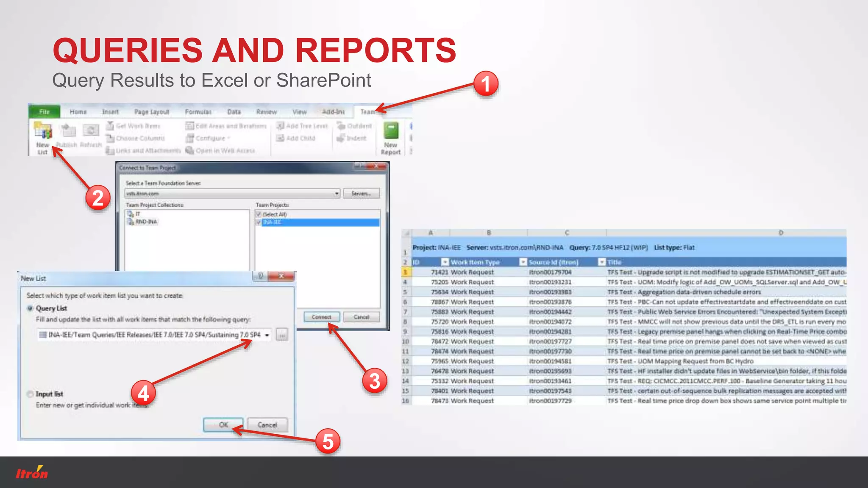The height and width of the screenshot is (488, 868).
Task: Click cell with ID 71421
Action: 431,272
